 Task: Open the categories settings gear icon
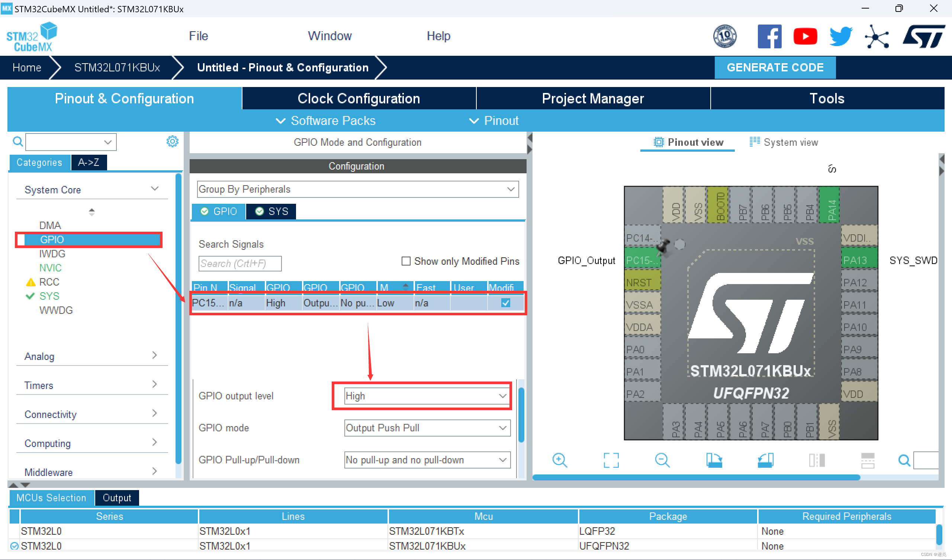[x=172, y=142]
